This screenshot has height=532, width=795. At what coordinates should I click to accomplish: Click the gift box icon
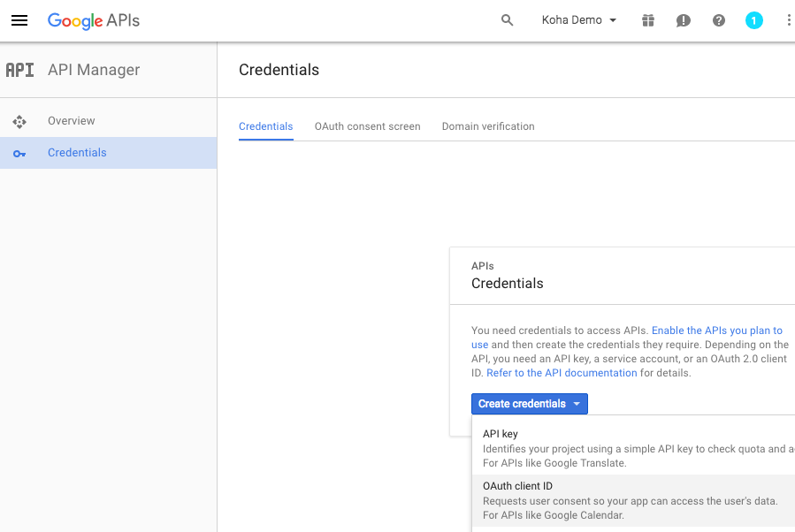click(x=648, y=20)
